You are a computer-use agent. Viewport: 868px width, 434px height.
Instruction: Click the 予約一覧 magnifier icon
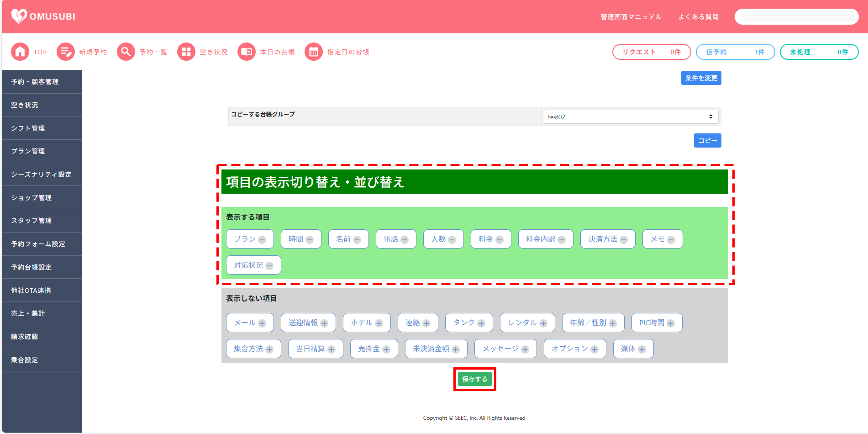126,52
